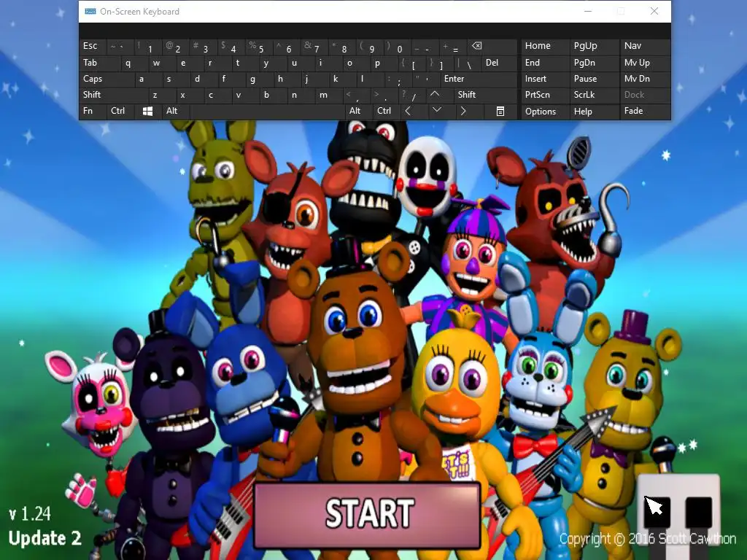Minimize the On-Screen Keyboard window
Screen dimensions: 747x560
(588, 12)
